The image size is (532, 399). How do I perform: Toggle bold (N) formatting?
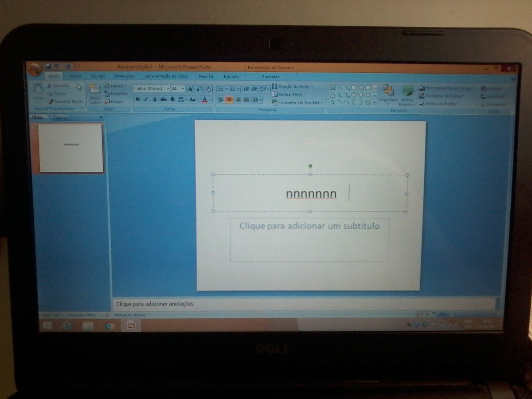click(x=138, y=99)
